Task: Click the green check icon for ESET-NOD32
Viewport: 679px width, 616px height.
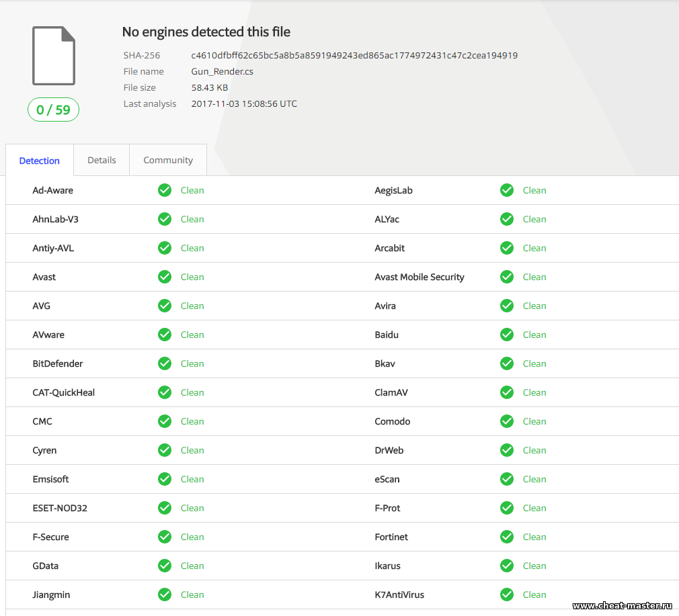Action: pyautogui.click(x=165, y=508)
